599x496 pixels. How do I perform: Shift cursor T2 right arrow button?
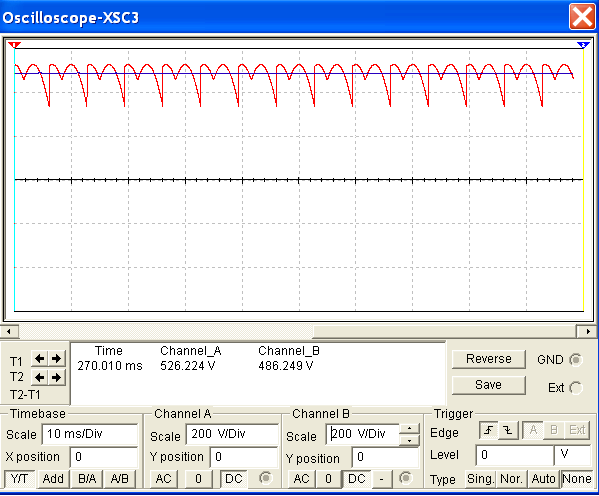click(57, 378)
